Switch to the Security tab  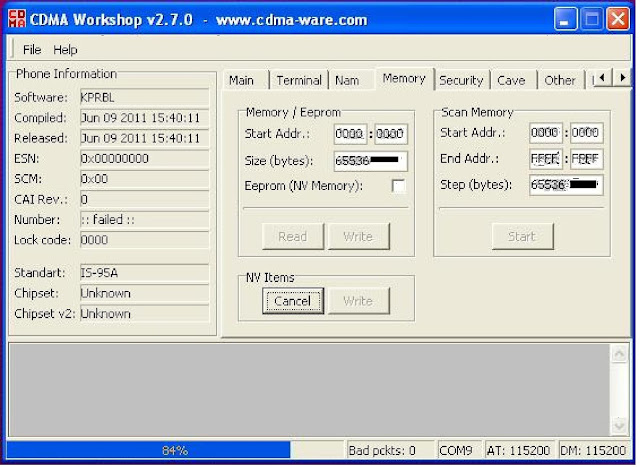(x=461, y=80)
